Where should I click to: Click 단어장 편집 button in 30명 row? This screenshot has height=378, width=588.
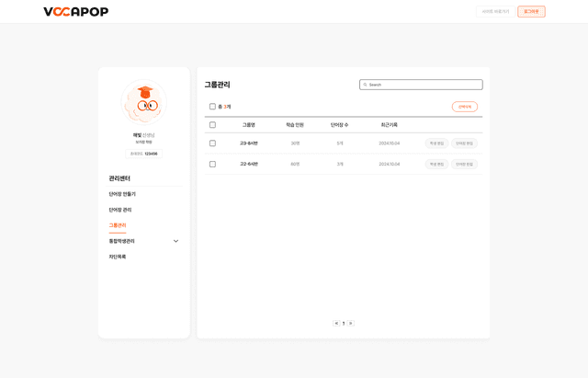tap(464, 143)
